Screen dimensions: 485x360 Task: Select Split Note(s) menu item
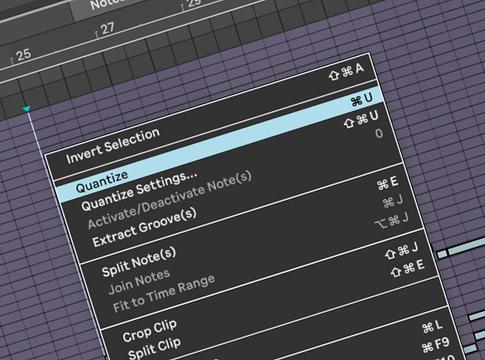tap(139, 262)
